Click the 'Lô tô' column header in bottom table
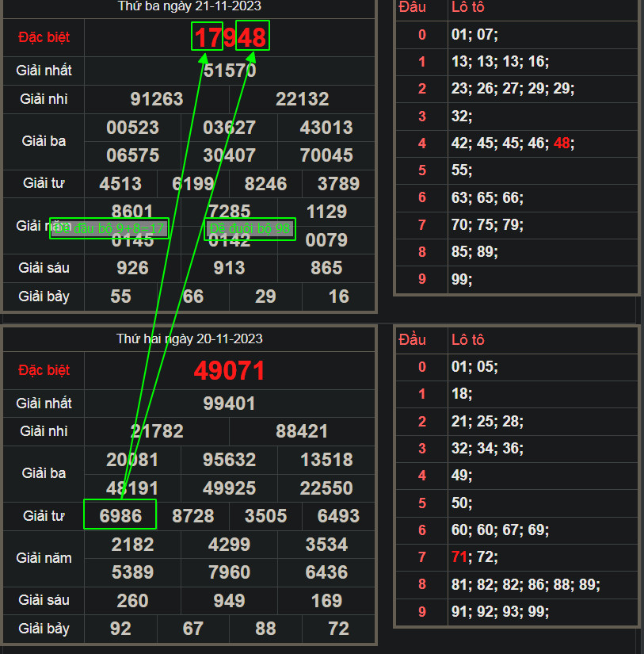644x654 pixels. pyautogui.click(x=467, y=340)
